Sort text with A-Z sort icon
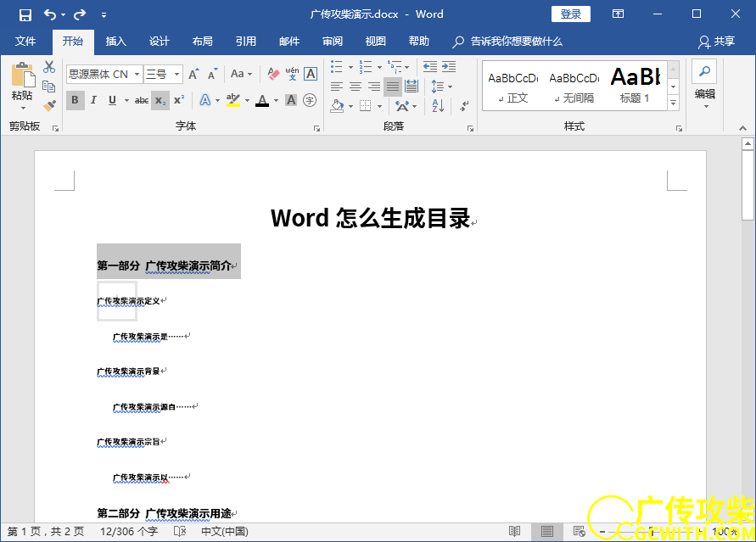 click(x=438, y=105)
